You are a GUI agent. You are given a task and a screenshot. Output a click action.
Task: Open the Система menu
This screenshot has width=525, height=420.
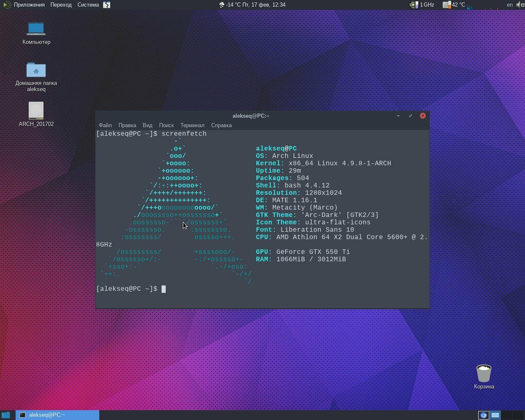(x=88, y=5)
